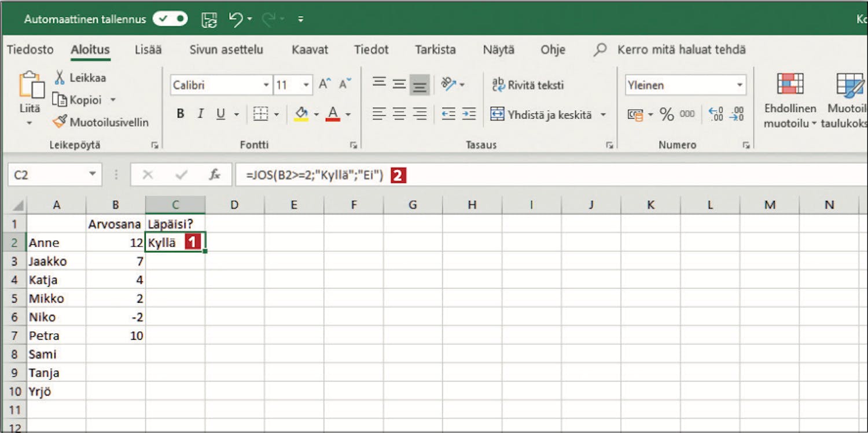This screenshot has width=868, height=433.
Task: Click the C2 name box
Action: [55, 175]
